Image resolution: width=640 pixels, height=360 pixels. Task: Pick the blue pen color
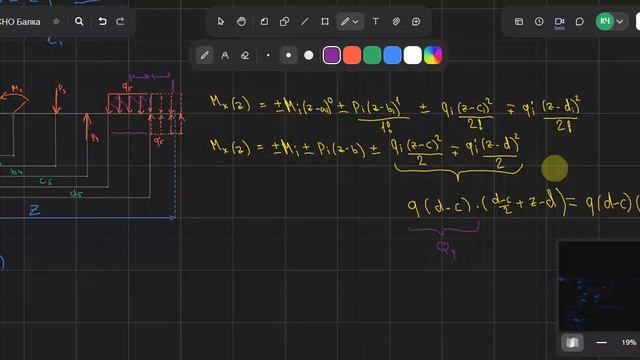click(x=392, y=55)
